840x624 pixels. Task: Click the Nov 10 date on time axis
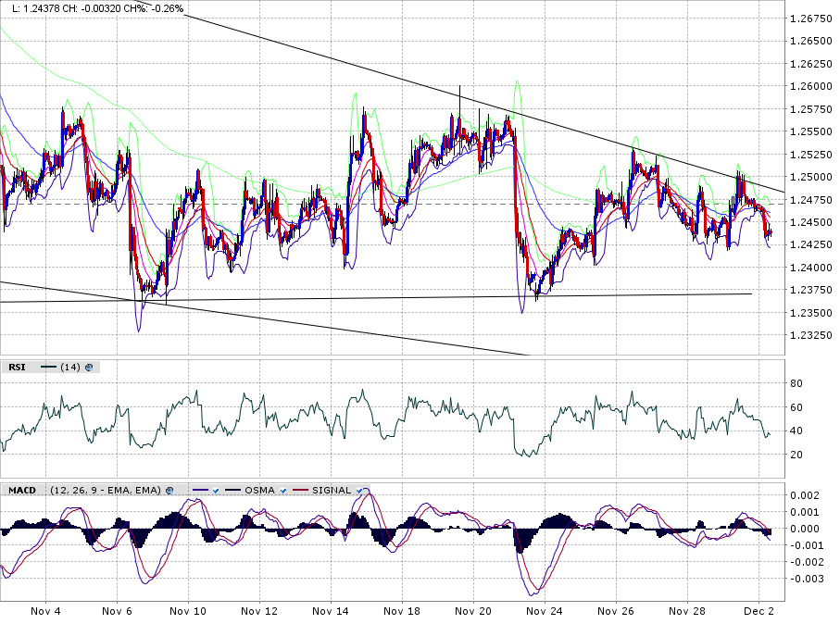point(187,612)
